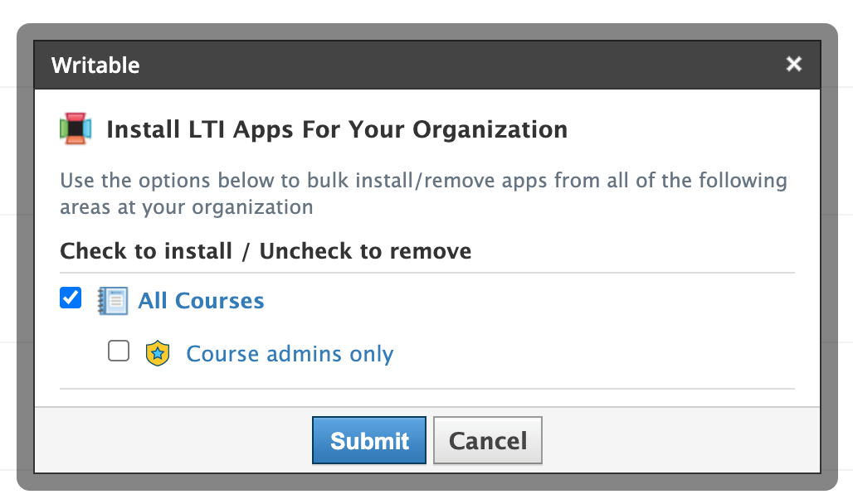Submit the bulk install form

coord(368,440)
